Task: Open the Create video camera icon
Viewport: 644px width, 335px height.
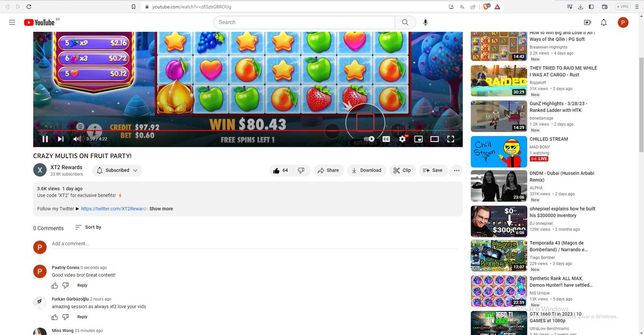Action: (587, 23)
